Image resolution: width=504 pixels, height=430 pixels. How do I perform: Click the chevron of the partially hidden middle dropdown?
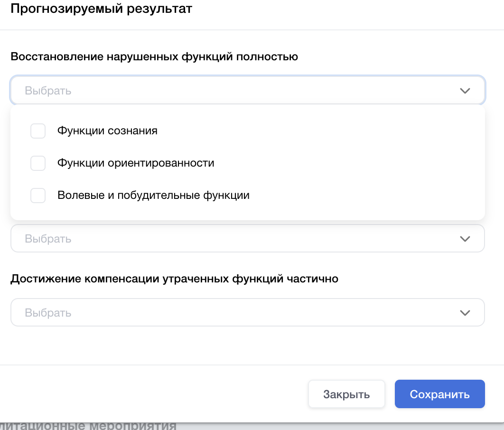coord(465,239)
